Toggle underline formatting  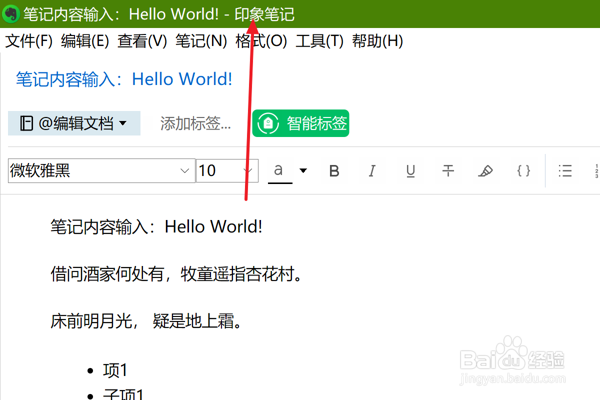pyautogui.click(x=411, y=171)
